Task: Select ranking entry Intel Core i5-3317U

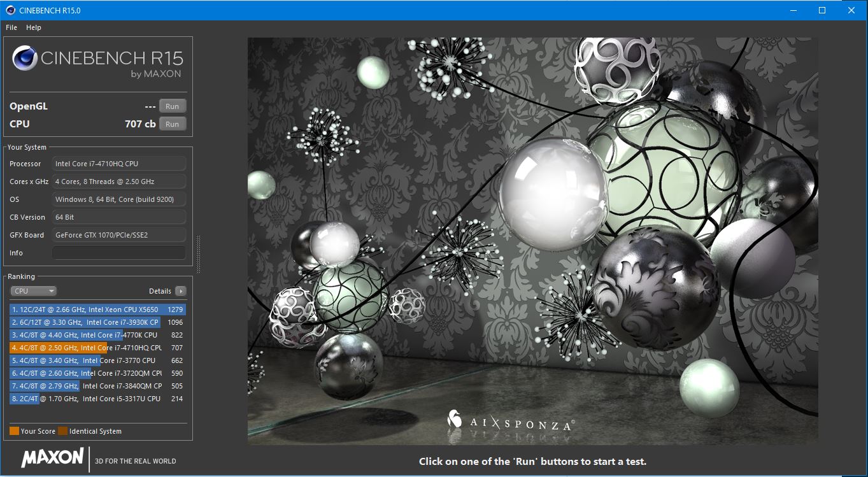Action: coord(98,399)
